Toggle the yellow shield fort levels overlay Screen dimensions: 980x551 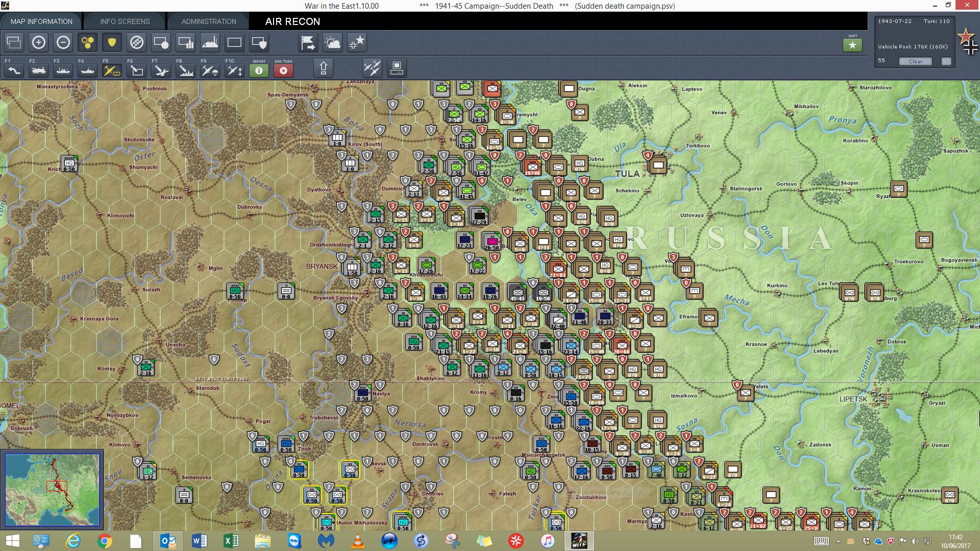click(x=112, y=42)
